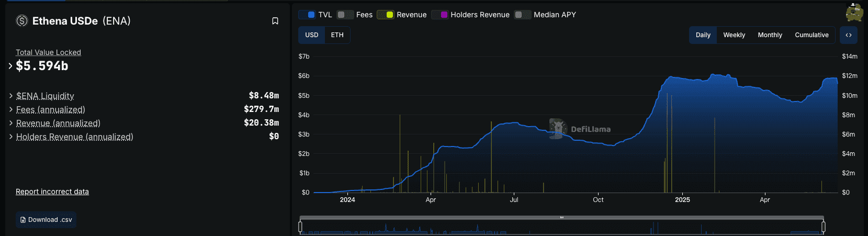The height and width of the screenshot is (236, 868).
Task: Switch chart denomination to ETH
Action: [337, 35]
